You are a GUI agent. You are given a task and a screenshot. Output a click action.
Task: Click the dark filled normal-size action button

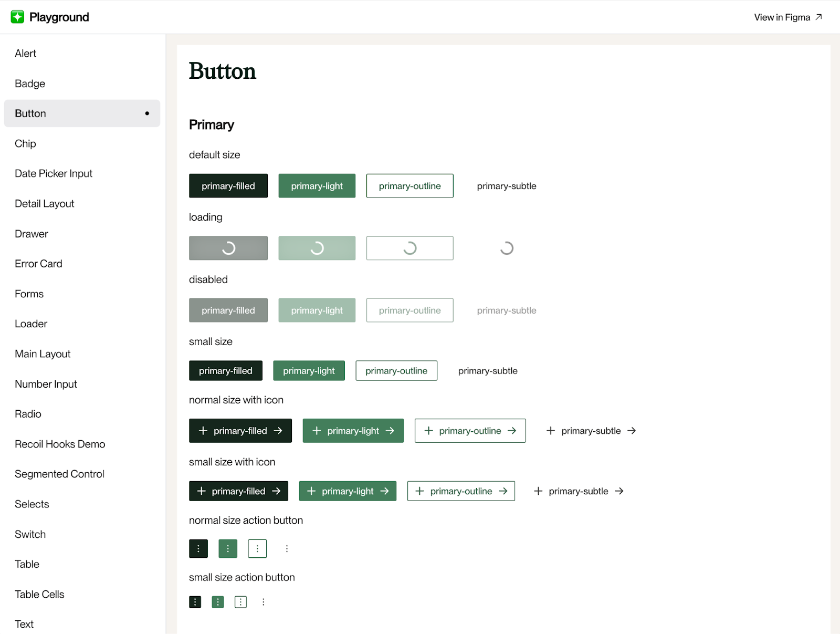tap(198, 548)
